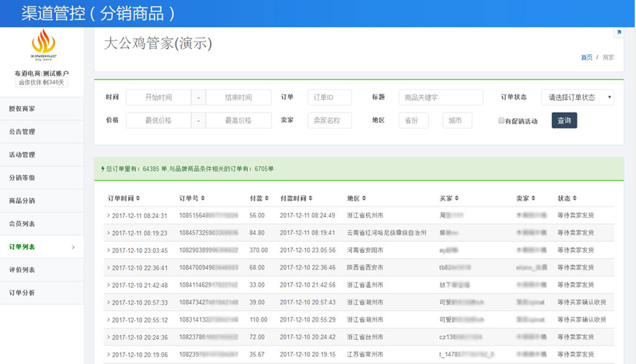Click 等待卖家发货 status in 08:24:31 row

pos(576,216)
